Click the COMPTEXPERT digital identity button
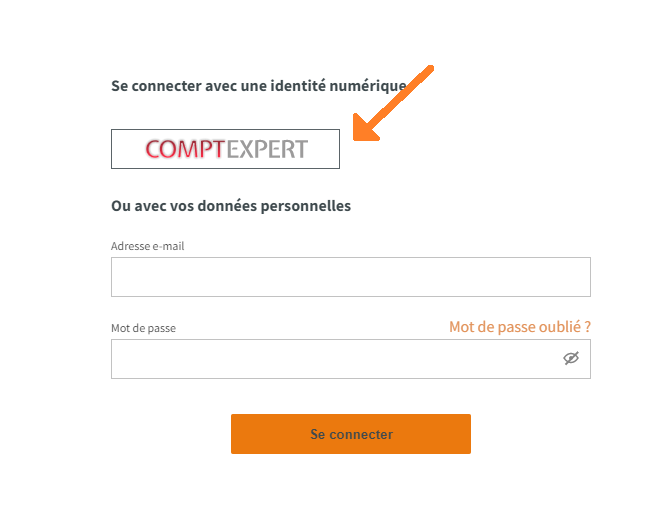 [x=225, y=149]
